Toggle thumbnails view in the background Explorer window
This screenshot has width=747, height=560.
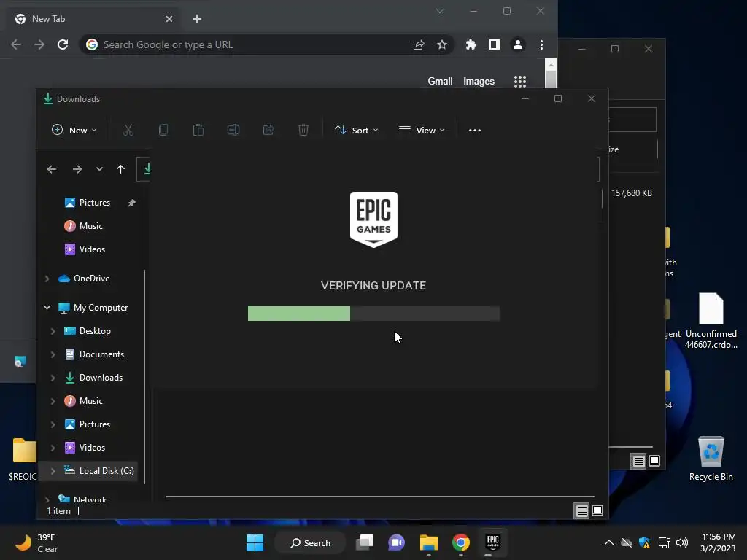[x=654, y=461]
